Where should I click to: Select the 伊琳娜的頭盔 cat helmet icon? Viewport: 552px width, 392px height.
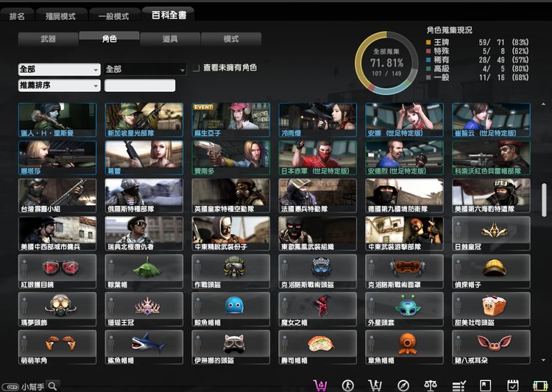(x=233, y=343)
